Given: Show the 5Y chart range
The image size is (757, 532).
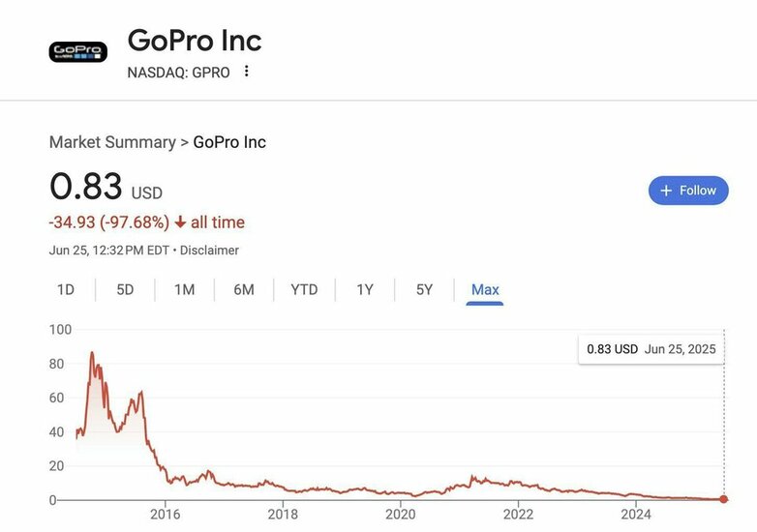Looking at the screenshot, I should 424,289.
